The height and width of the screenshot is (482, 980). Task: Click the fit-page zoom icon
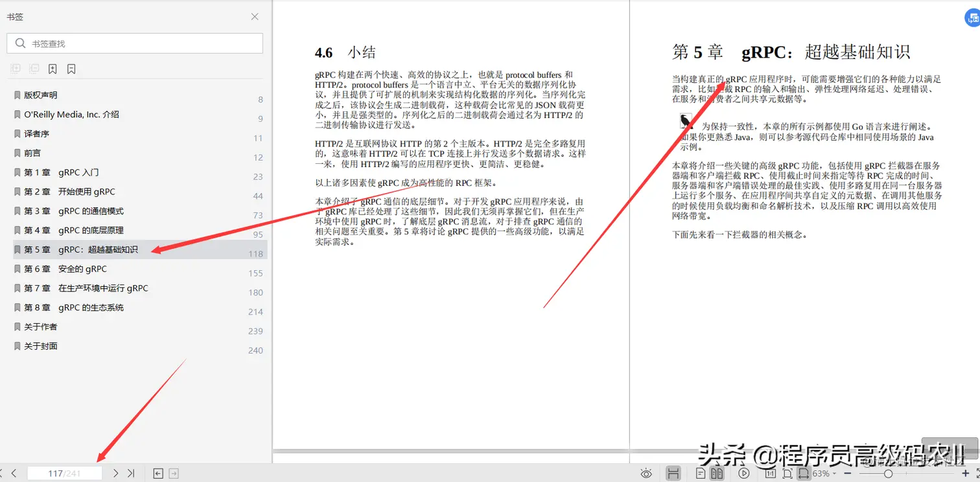(x=788, y=474)
